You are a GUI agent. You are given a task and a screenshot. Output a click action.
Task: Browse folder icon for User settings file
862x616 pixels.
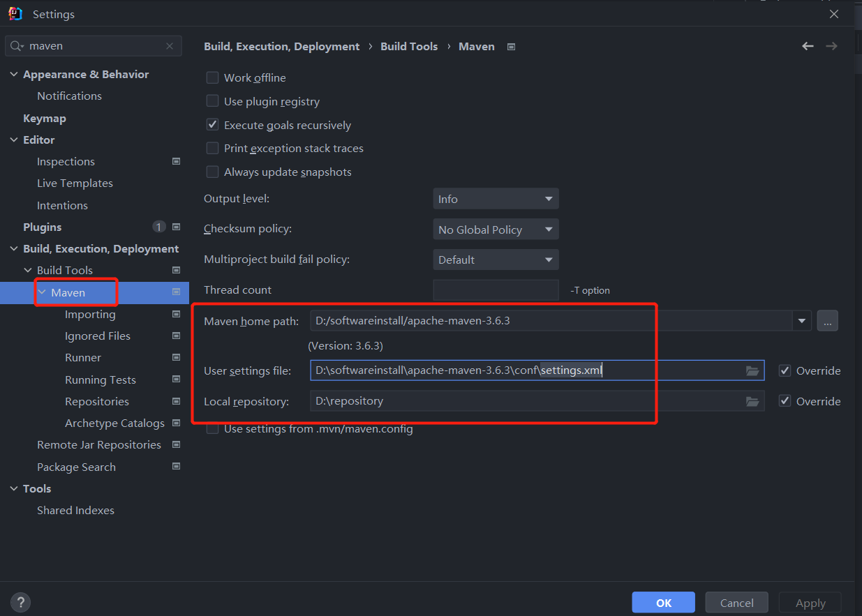(x=752, y=370)
